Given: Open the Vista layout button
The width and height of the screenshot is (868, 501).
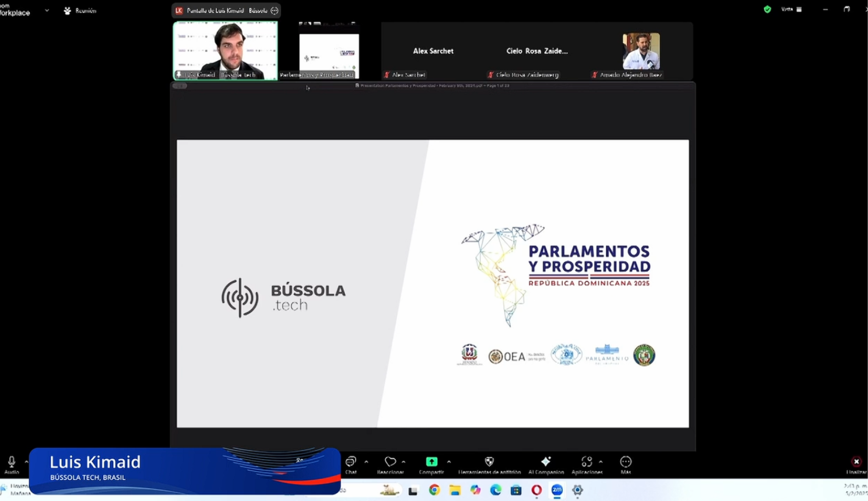Looking at the screenshot, I should (791, 9).
